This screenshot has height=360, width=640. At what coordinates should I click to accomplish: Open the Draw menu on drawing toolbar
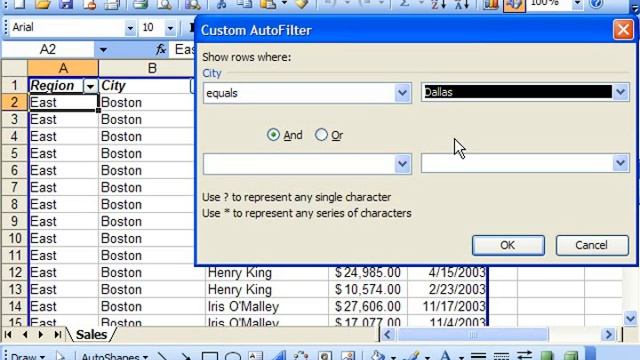[28, 356]
